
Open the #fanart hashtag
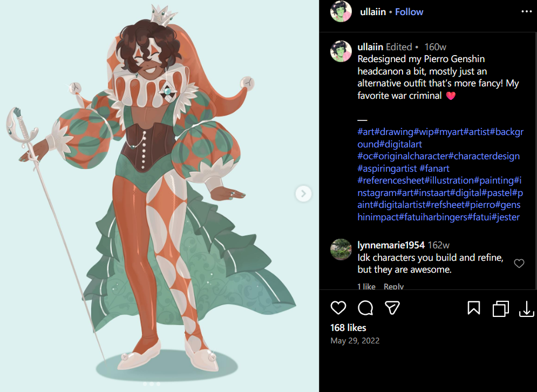pyautogui.click(x=434, y=168)
